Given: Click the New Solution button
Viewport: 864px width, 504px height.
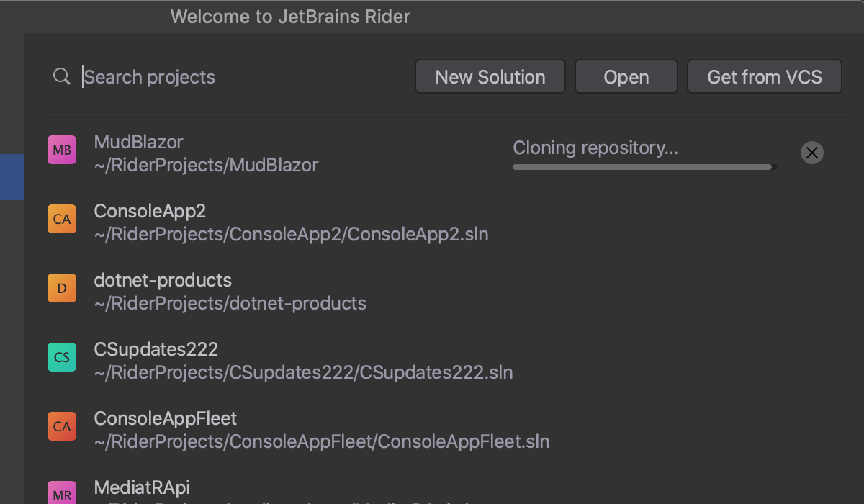Looking at the screenshot, I should [490, 77].
